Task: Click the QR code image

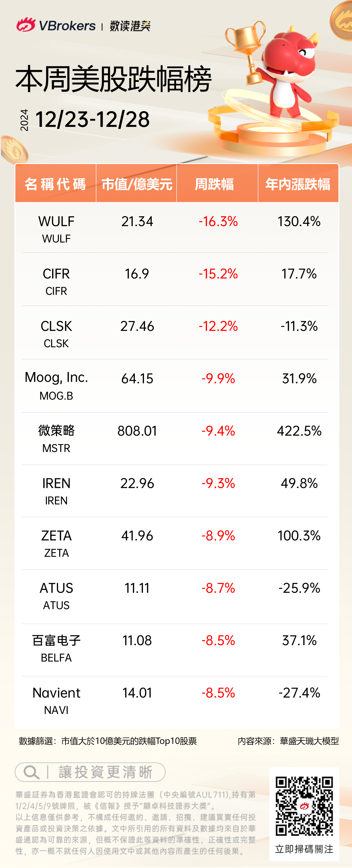Action: click(304, 806)
